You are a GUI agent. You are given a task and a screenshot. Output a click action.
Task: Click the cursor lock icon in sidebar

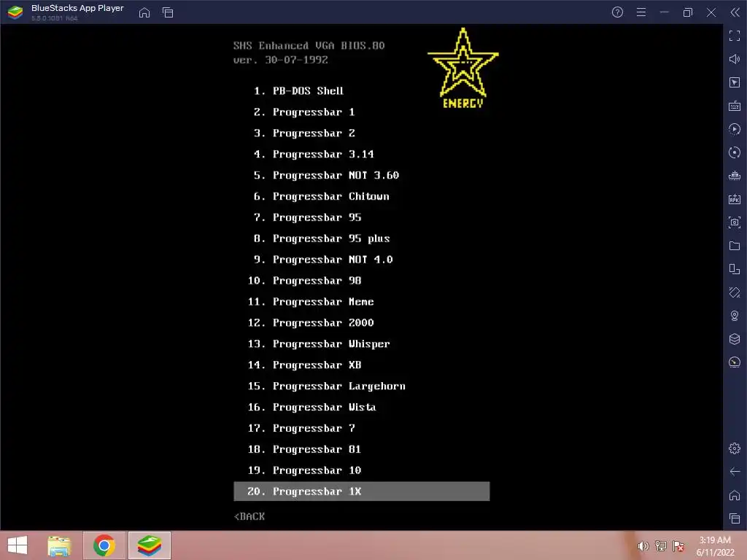click(x=735, y=82)
